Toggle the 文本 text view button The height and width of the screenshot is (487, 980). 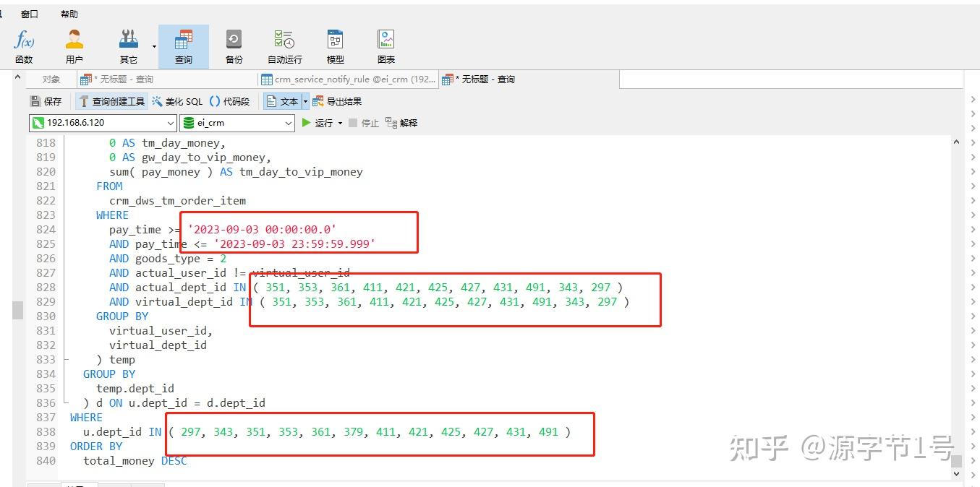point(282,101)
